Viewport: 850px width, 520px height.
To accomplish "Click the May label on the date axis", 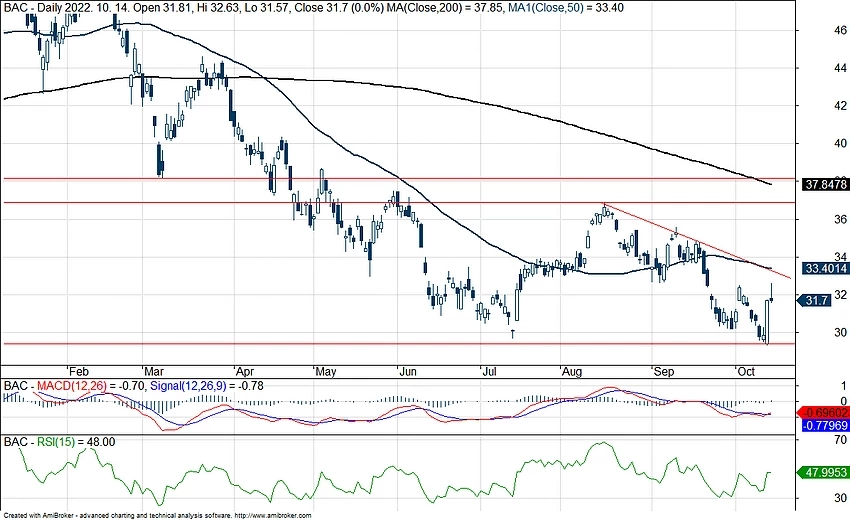I will click(x=326, y=371).
